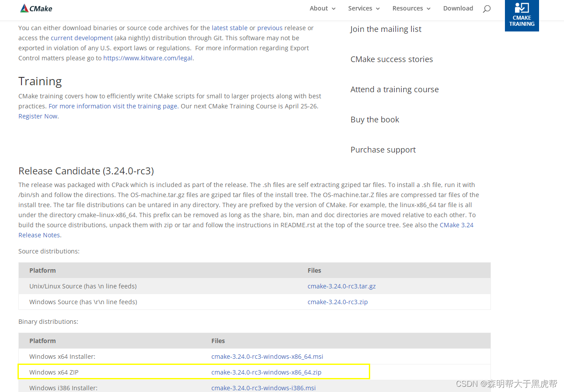564x392 pixels.
Task: Follow the 'previous' release link
Action: click(270, 28)
